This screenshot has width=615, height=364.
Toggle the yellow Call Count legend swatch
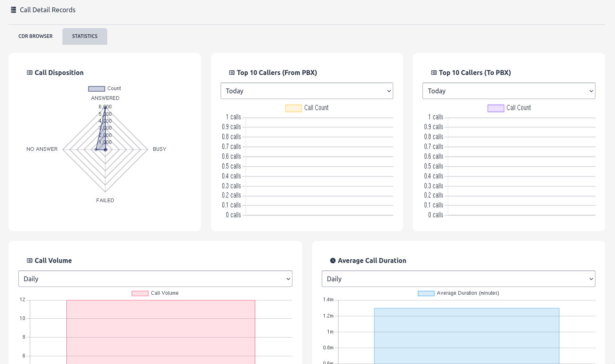(294, 108)
